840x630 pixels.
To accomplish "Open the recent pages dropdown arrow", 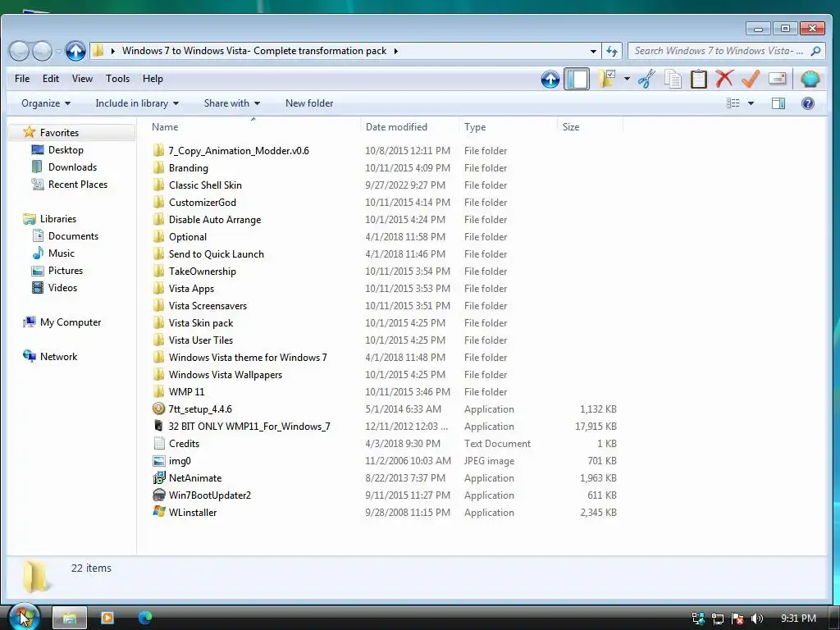I will click(x=58, y=52).
